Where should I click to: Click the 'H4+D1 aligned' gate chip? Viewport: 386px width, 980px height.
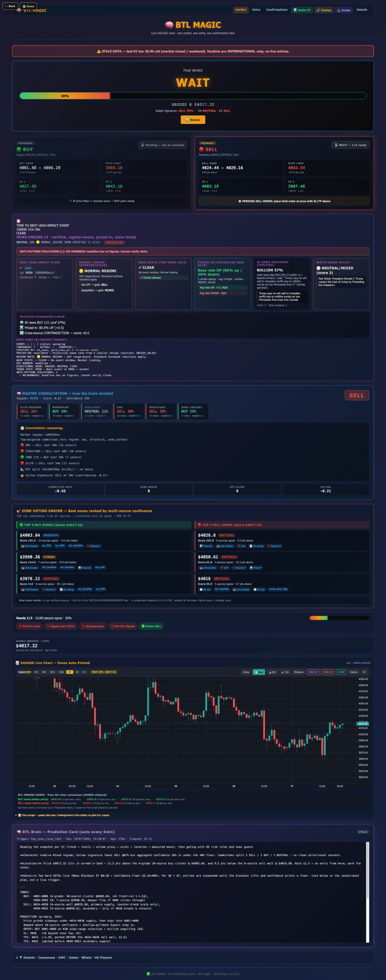[123, 626]
